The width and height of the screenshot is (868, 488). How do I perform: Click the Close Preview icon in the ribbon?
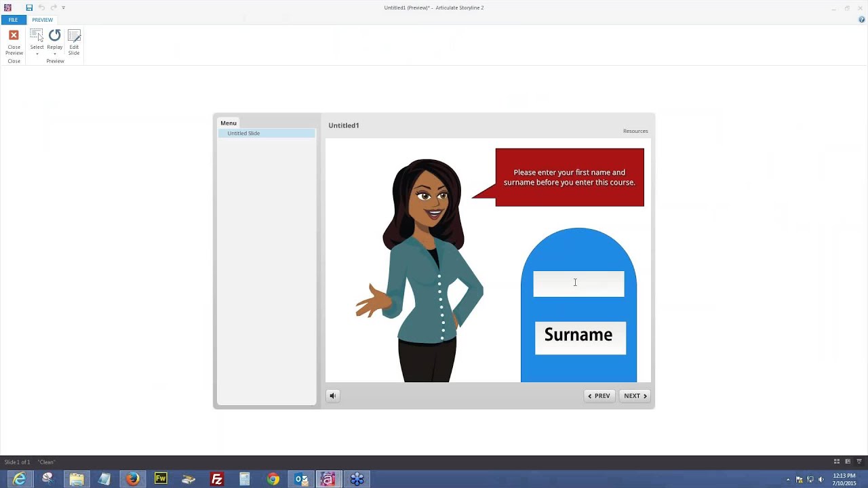click(x=14, y=35)
